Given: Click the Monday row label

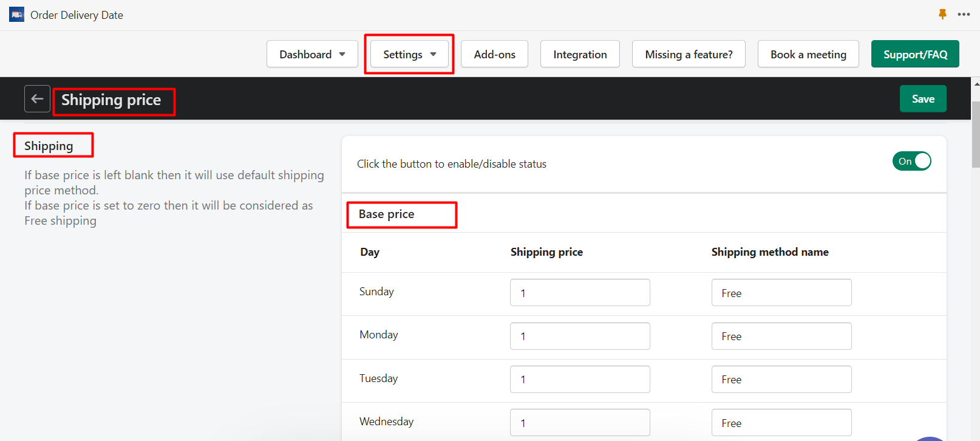Looking at the screenshot, I should point(379,335).
